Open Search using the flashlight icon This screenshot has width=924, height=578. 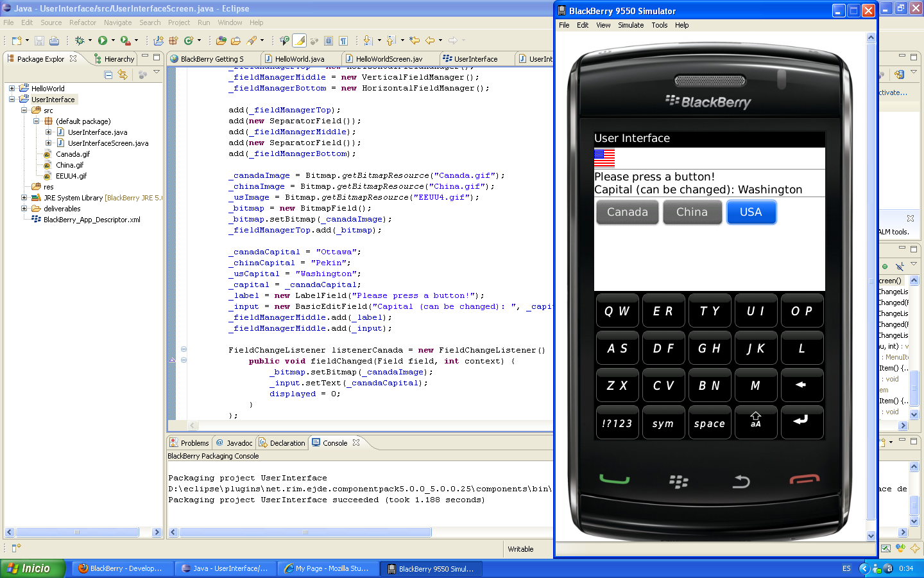coord(252,40)
